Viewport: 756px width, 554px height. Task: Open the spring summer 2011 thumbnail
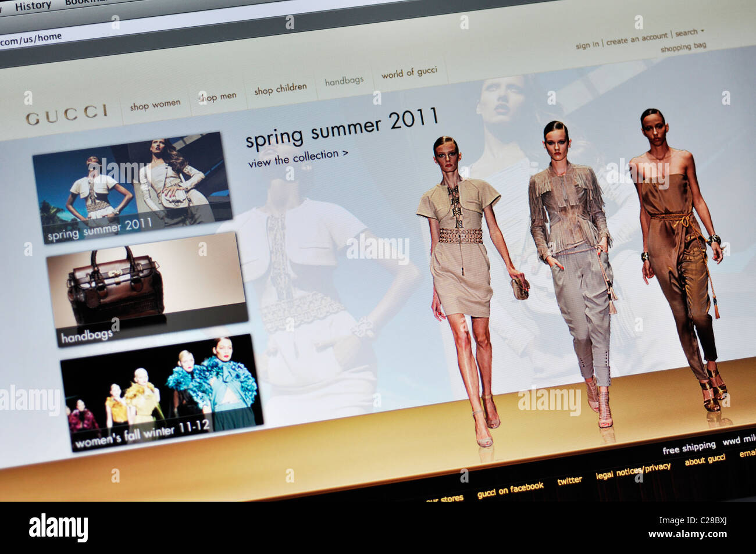pos(133,187)
